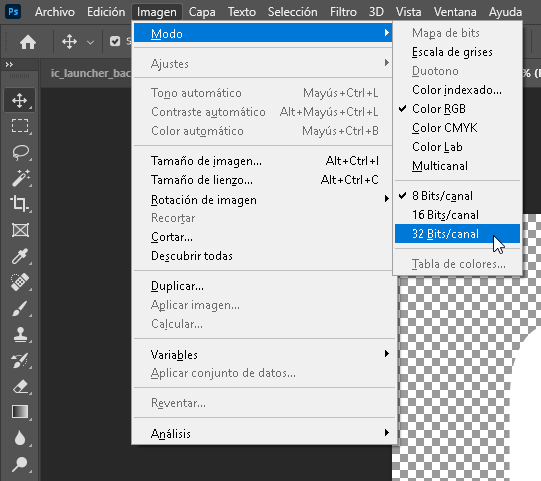Select Multicanal mode
The image size is (541, 481).
(457, 166)
